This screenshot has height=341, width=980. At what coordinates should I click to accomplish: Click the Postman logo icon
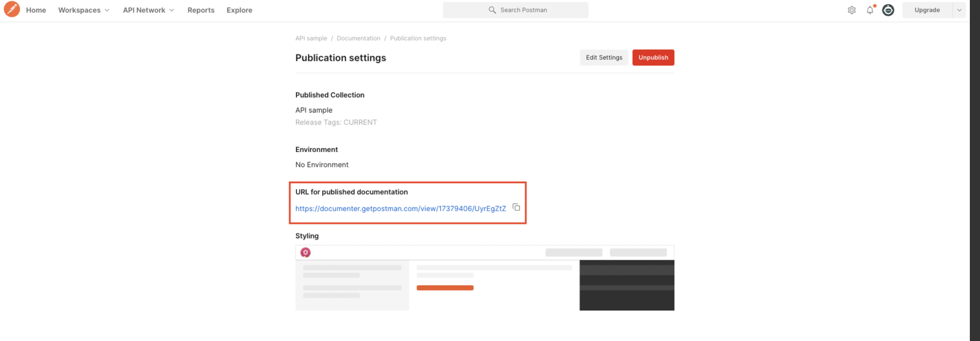12,9
